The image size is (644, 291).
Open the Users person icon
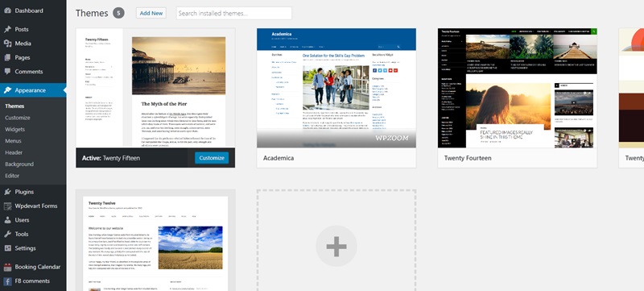[x=7, y=220]
